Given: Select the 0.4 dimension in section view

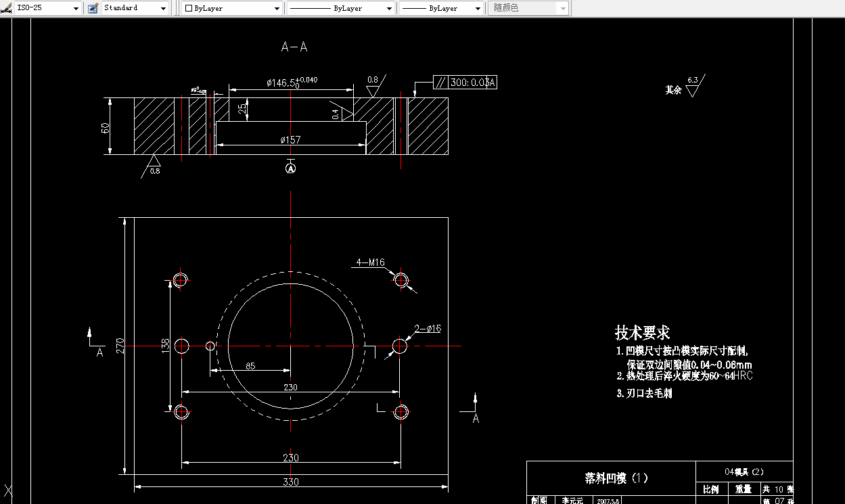Looking at the screenshot, I should click(x=336, y=114).
